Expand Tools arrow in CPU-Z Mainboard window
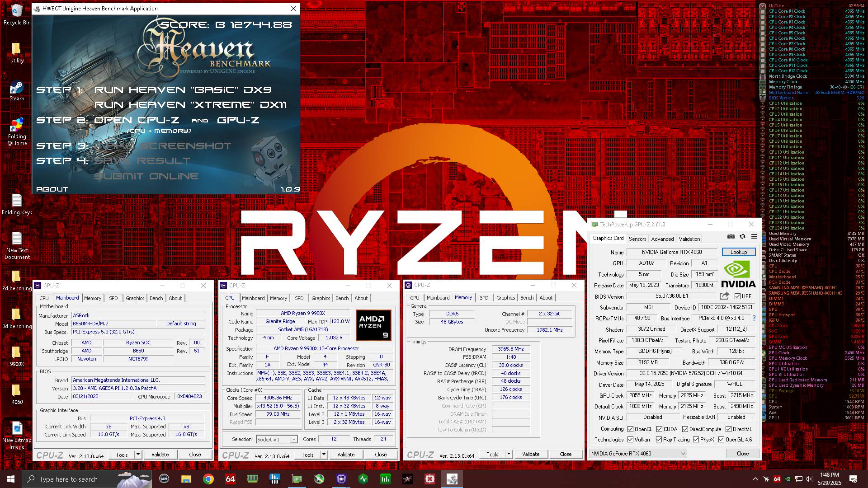Viewport: 868px width, 488px height. coord(138,455)
